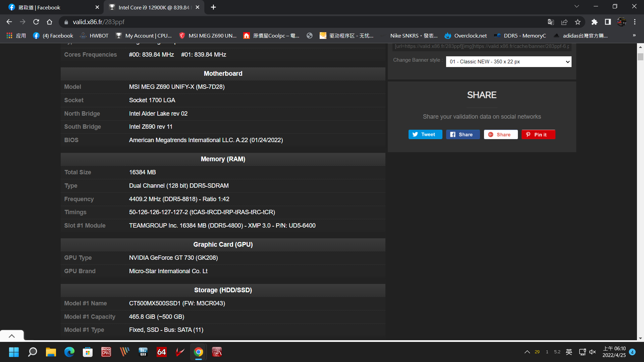Switch to the Intel Core i9 12900K tab
This screenshot has width=644, height=362.
[154, 7]
